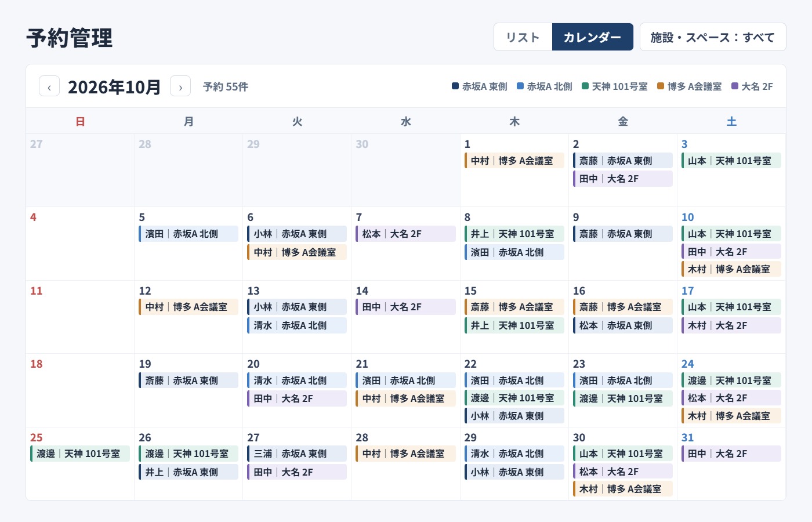Open 田中 大名 2F booking on October 14
Screen dimensions: 812x522
point(405,307)
